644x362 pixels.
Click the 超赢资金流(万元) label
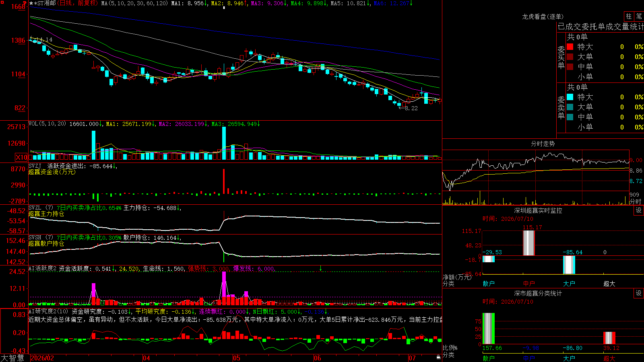[52, 172]
